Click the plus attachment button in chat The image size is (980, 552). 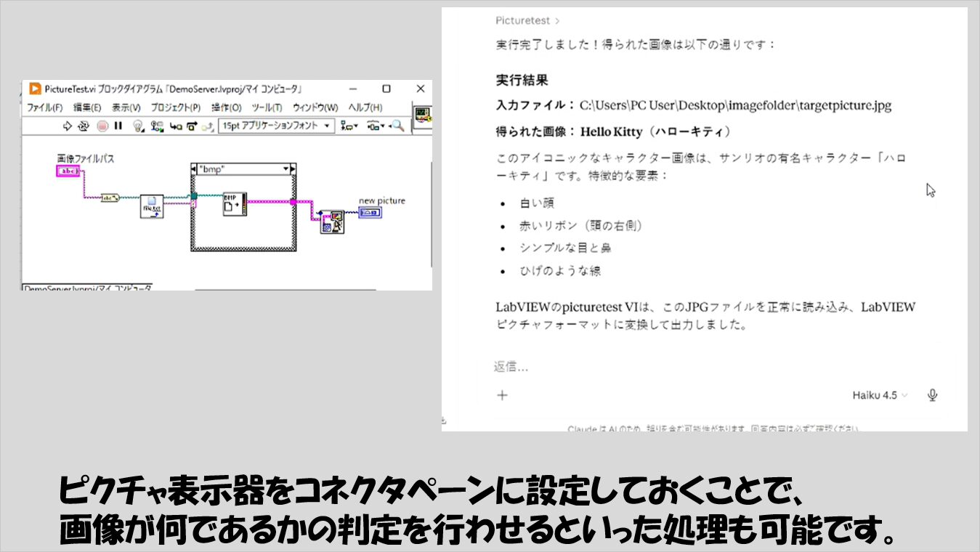[502, 395]
